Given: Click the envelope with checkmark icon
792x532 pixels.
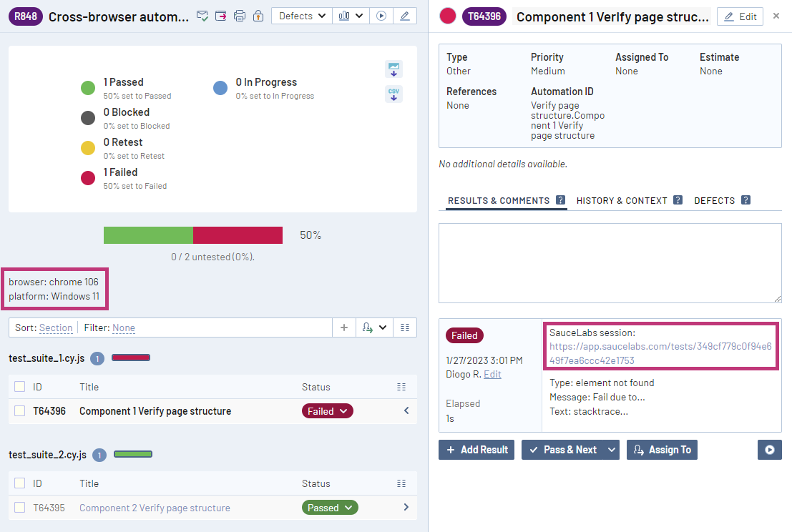Looking at the screenshot, I should pyautogui.click(x=202, y=16).
